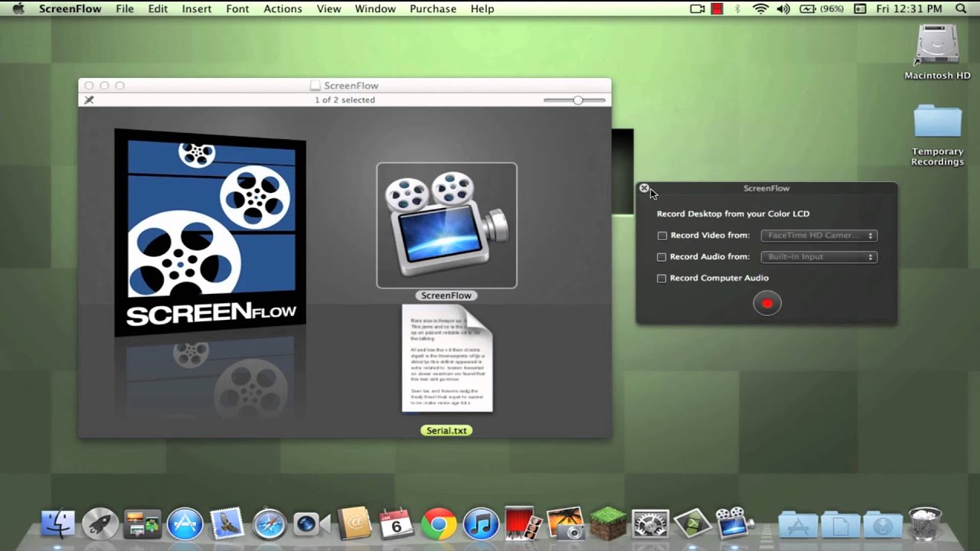Click the Fri 12:31 PM clock
980x551 pixels.
(909, 9)
